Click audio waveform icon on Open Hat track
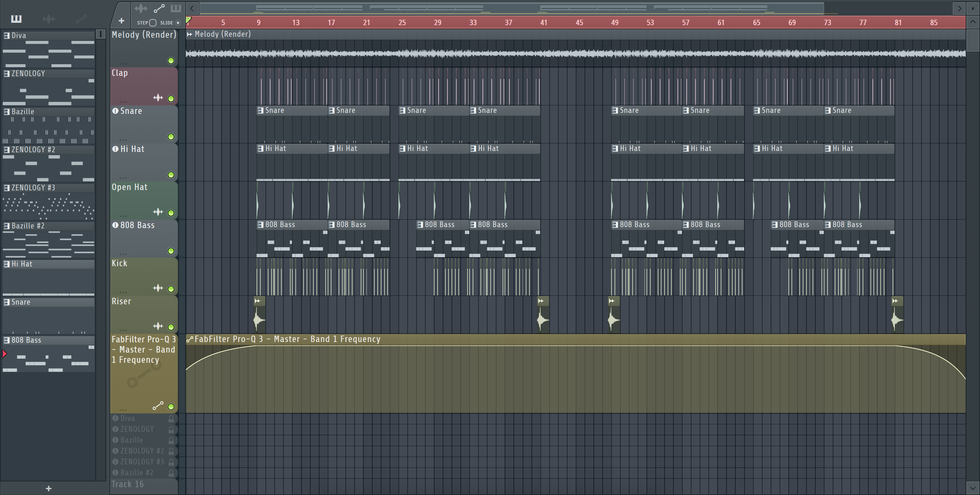 [x=158, y=212]
